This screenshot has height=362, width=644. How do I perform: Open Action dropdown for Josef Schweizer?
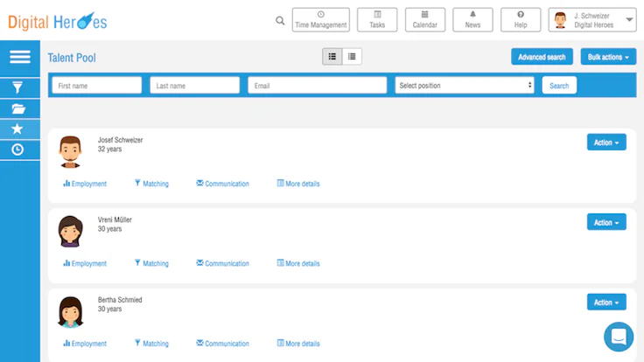[606, 143]
